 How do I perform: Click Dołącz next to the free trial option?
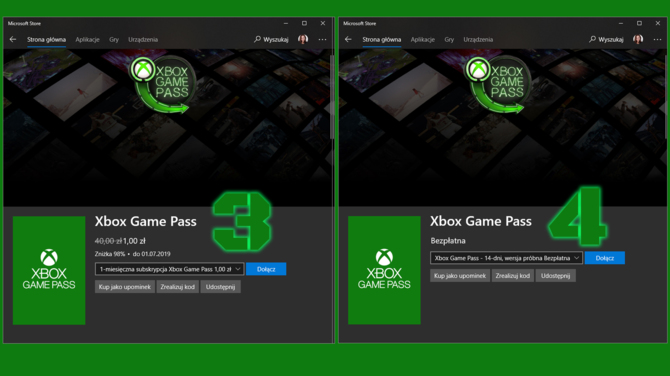pyautogui.click(x=605, y=258)
